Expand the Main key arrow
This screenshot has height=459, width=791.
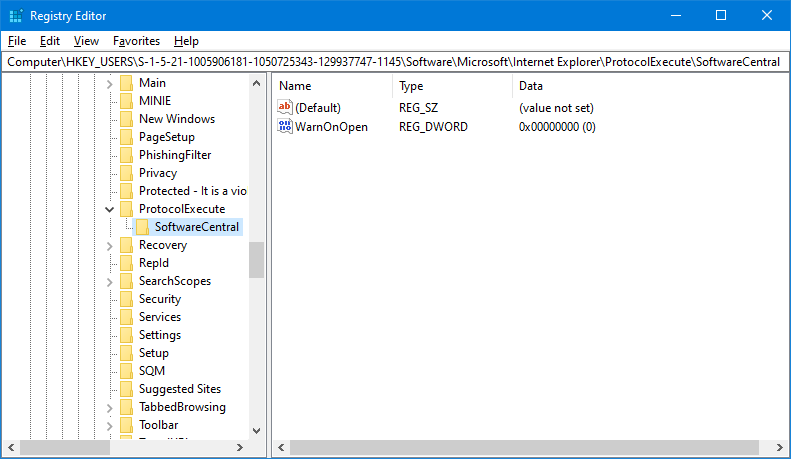coord(110,83)
